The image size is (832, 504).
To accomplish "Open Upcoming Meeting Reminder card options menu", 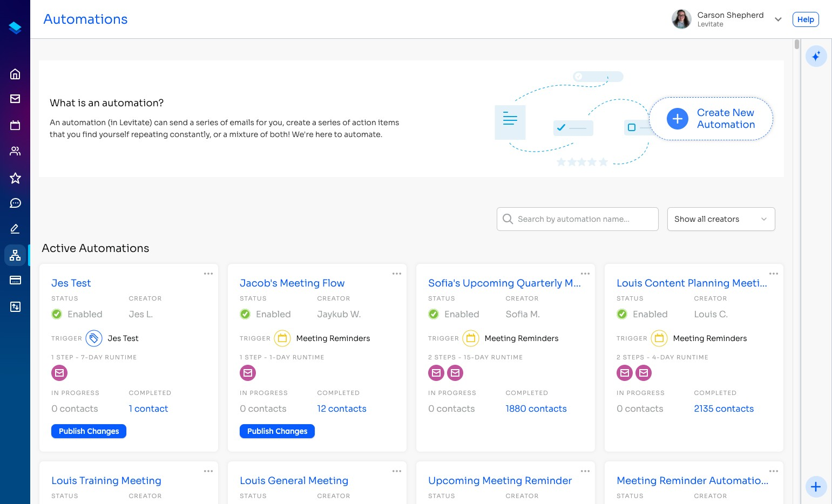I will tap(585, 471).
